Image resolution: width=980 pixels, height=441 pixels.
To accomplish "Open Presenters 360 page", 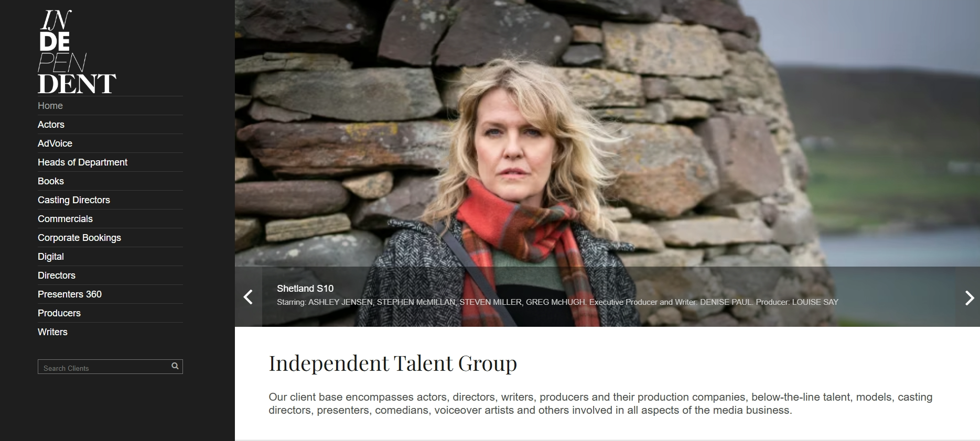I will pyautogui.click(x=70, y=294).
